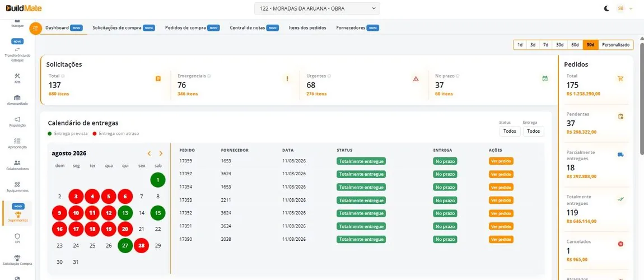
Task: Click Totalmente entregue status of order 17091
Action: [361, 226]
